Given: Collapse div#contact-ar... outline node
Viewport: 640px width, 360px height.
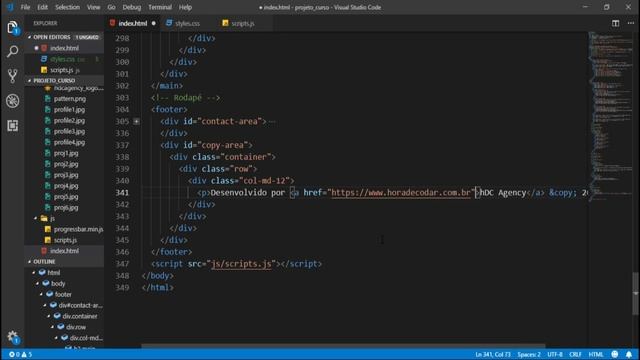Looking at the screenshot, I should [x=45, y=305].
